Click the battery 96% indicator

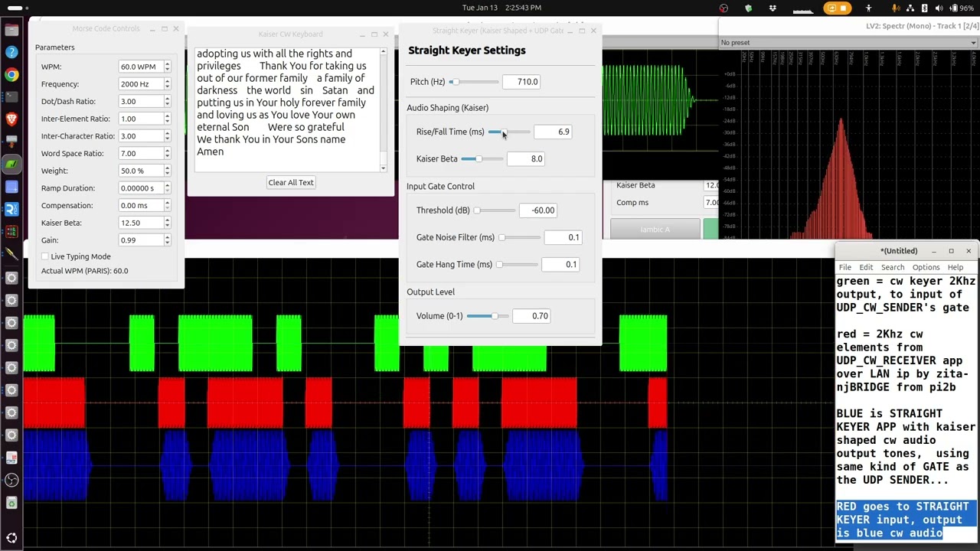click(961, 8)
